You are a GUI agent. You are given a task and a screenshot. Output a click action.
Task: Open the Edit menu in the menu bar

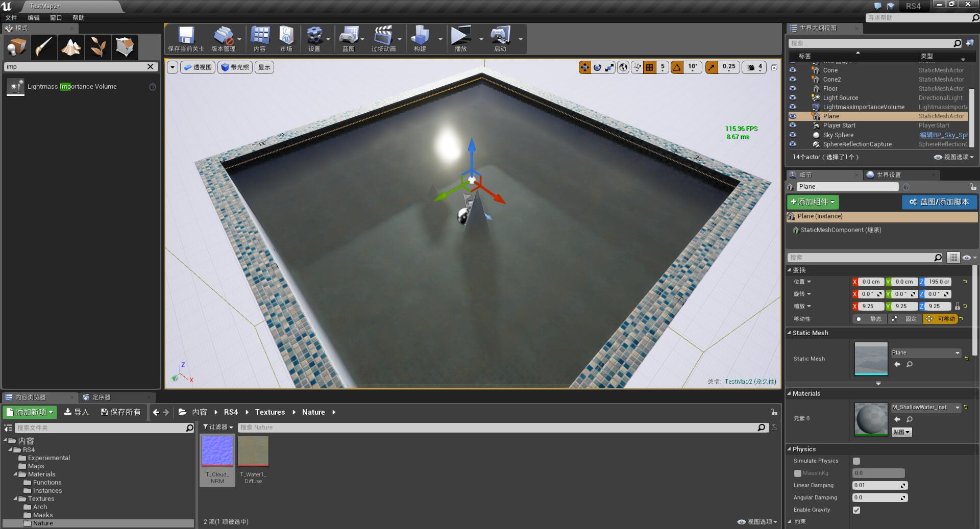pyautogui.click(x=34, y=17)
